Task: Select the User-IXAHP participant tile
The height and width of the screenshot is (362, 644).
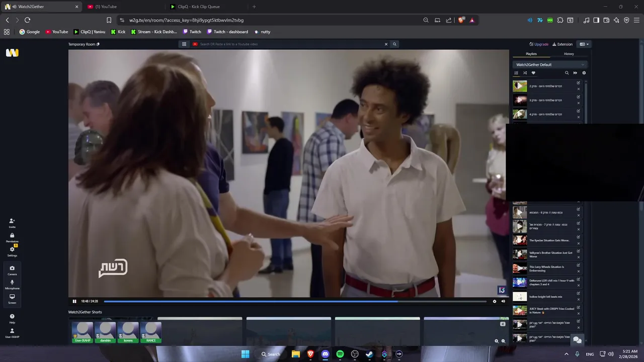Action: [83, 332]
